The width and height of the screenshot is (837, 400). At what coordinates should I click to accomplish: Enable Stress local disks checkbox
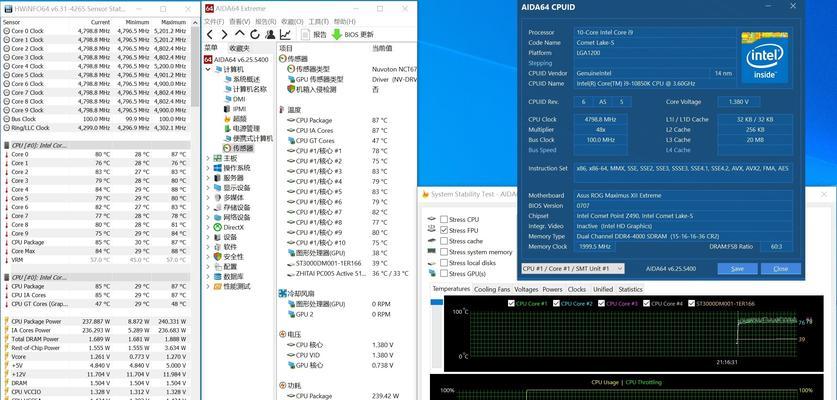point(444,263)
